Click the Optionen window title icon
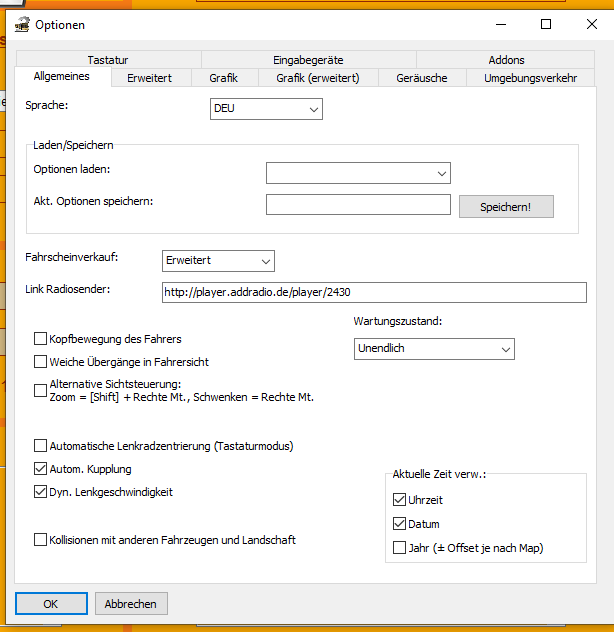The width and height of the screenshot is (614, 632). pos(21,24)
